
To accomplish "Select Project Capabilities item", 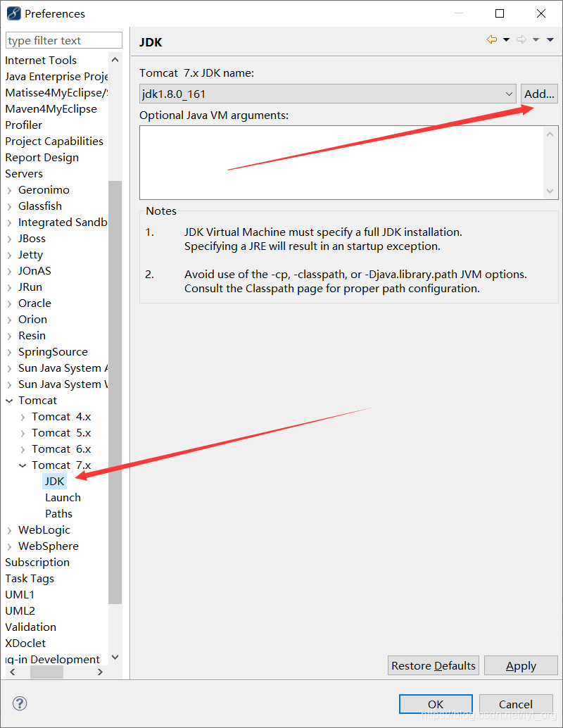I will 54,141.
